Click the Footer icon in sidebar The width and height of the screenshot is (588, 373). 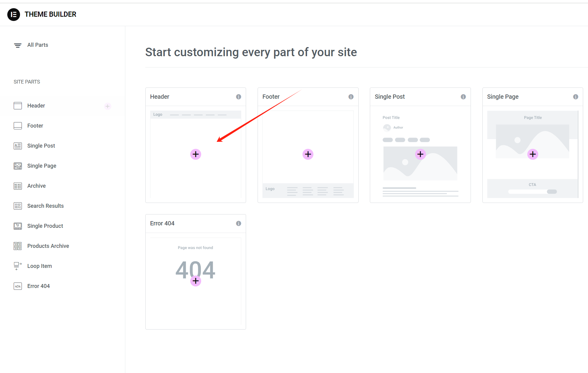pyautogui.click(x=17, y=125)
